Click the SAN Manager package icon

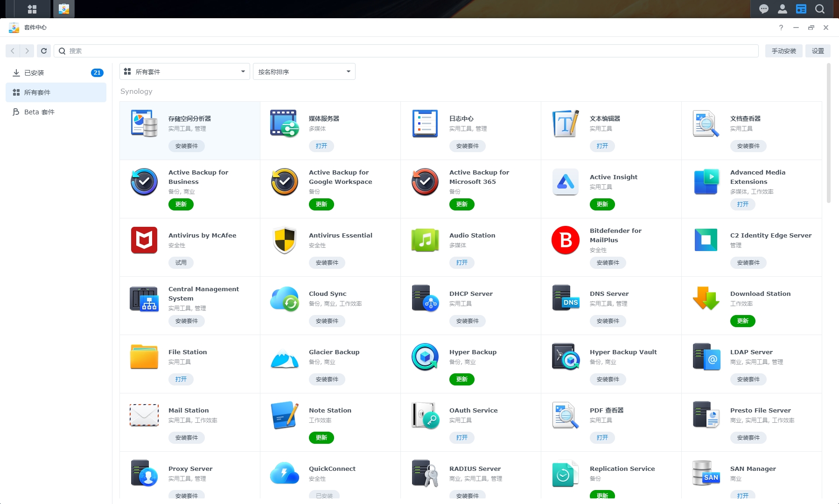[706, 473]
